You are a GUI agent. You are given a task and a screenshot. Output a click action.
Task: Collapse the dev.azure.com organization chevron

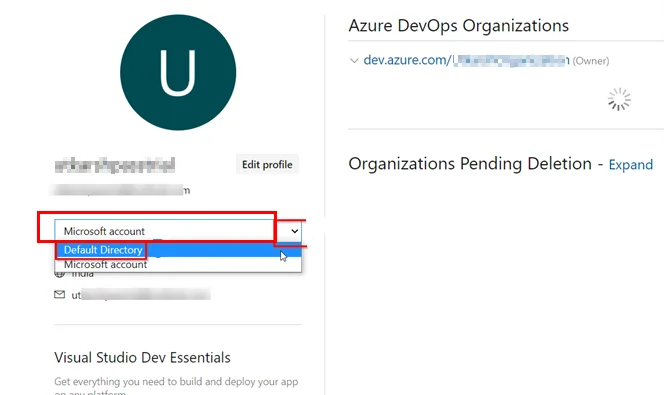coord(354,61)
